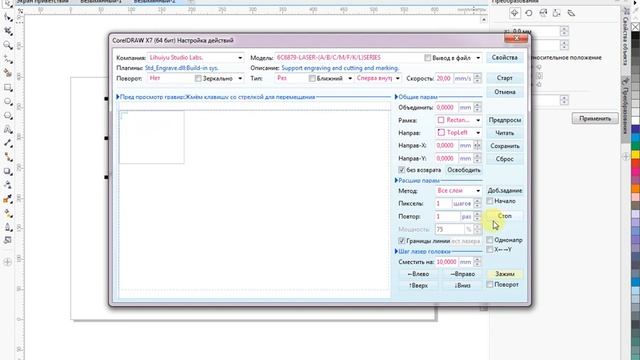The height and width of the screenshot is (360, 640).
Task: Pick the blue swatch in color palette
Action: (636, 129)
